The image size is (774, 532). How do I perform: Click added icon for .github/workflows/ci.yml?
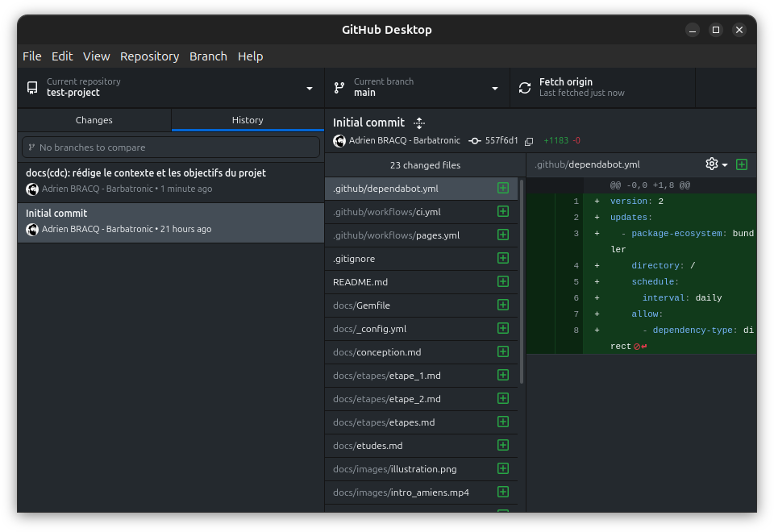point(503,211)
